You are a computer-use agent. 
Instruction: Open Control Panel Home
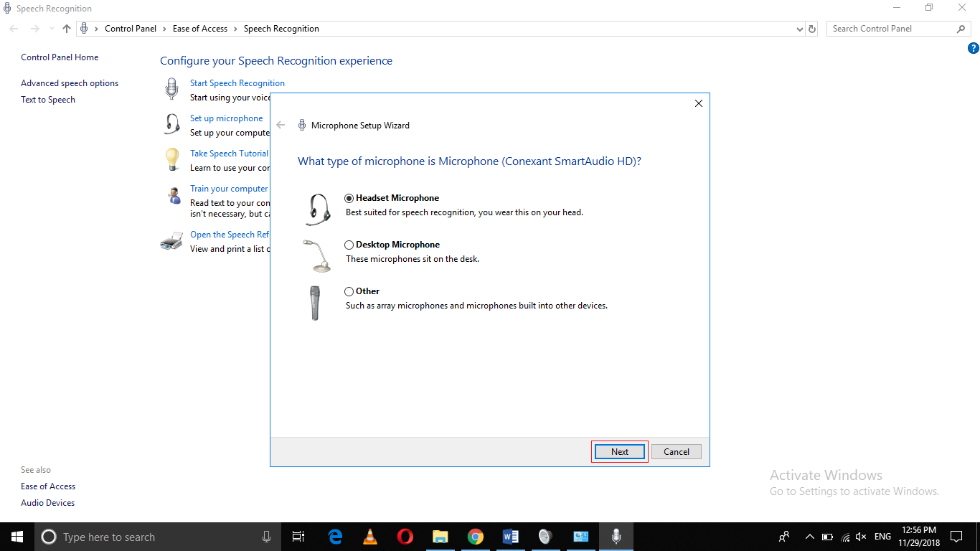(x=60, y=57)
